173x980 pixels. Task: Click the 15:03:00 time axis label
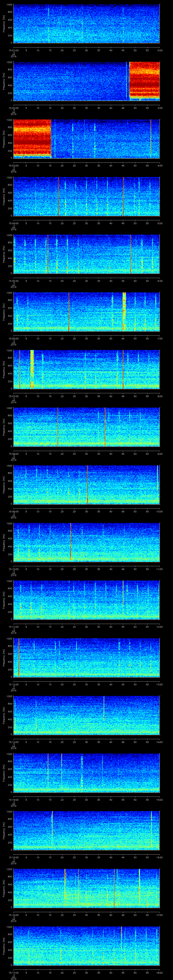click(13, 166)
